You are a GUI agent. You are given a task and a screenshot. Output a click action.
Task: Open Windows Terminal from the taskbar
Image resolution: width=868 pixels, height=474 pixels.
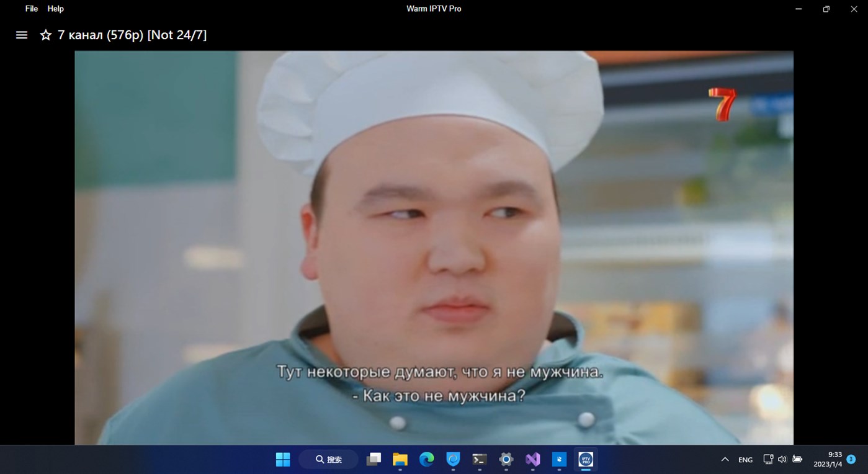[x=478, y=459]
